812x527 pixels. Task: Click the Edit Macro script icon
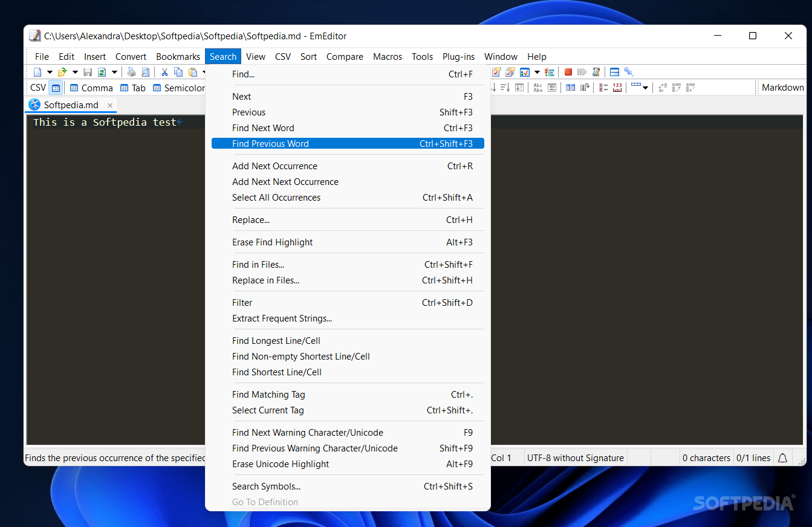(596, 72)
